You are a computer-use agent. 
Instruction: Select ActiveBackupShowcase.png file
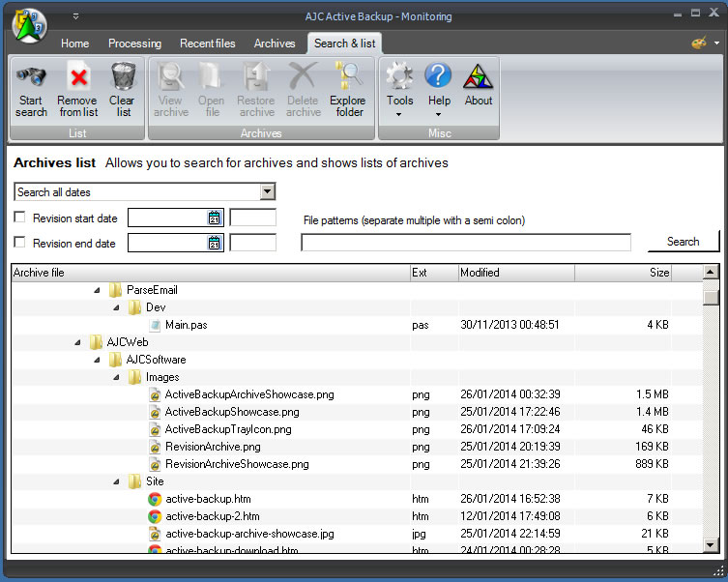[x=232, y=412]
